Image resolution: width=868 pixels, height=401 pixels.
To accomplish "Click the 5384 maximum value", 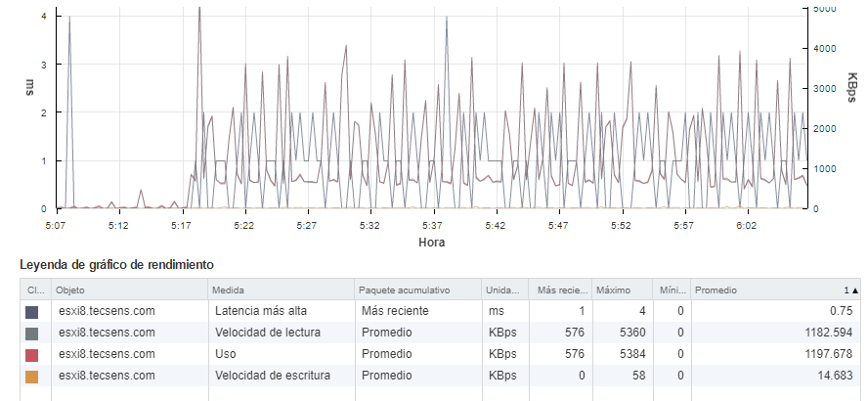I will pos(632,354).
